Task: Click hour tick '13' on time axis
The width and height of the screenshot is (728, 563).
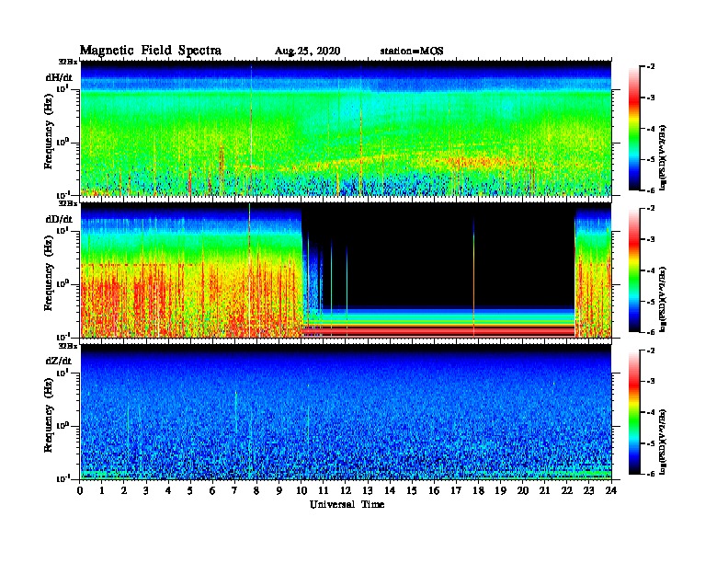Action: [x=368, y=491]
